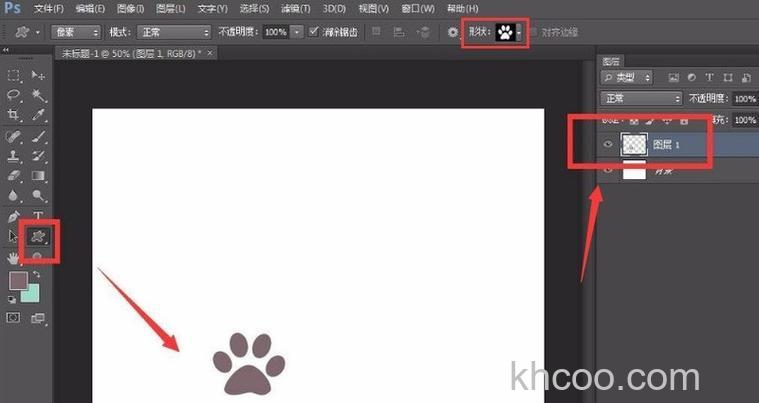Select the Custom Shape tool in toolbox
Image resolution: width=759 pixels, height=403 pixels.
38,236
